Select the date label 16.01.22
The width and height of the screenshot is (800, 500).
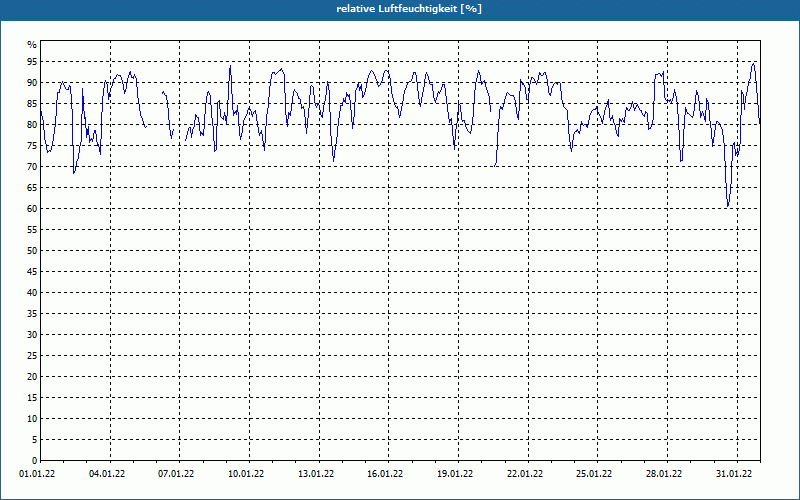[x=385, y=474]
